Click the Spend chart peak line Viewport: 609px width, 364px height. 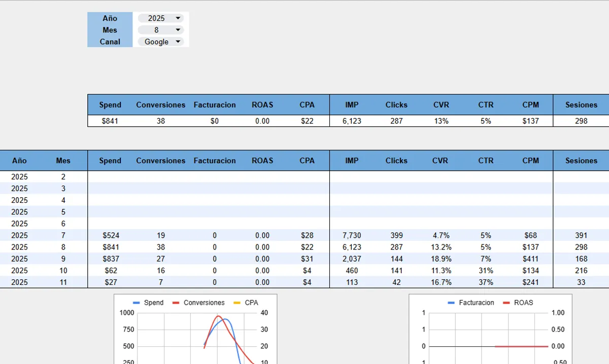coord(224,319)
